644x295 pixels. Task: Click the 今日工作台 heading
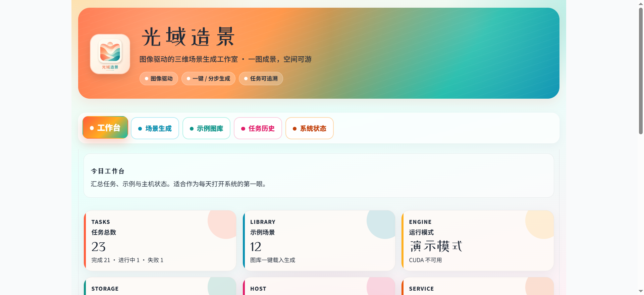(108, 171)
